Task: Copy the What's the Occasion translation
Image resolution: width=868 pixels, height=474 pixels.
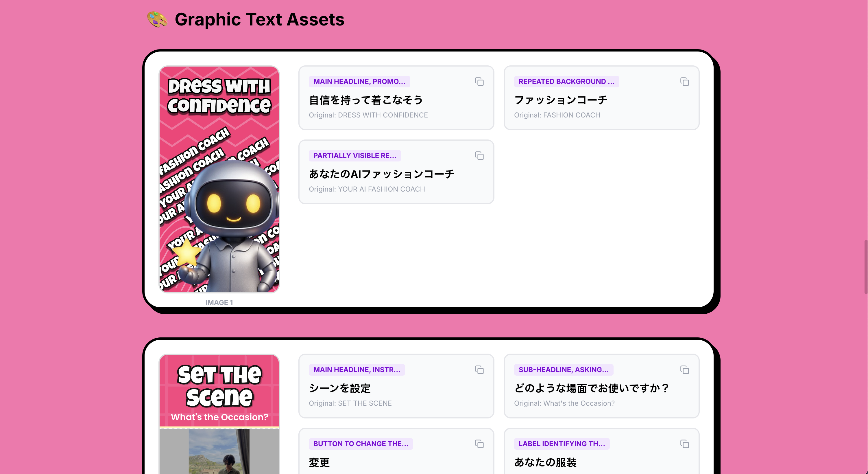Action: click(x=684, y=370)
